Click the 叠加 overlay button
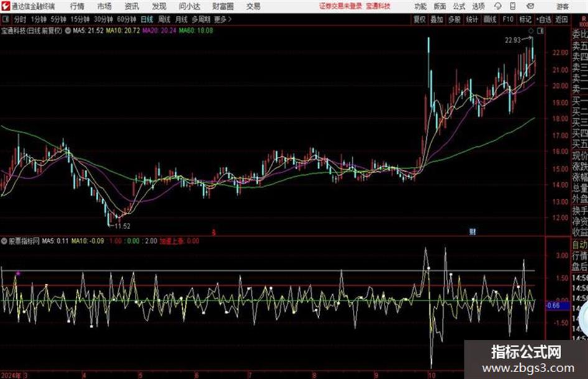Image resolution: width=588 pixels, height=379 pixels. click(x=437, y=19)
